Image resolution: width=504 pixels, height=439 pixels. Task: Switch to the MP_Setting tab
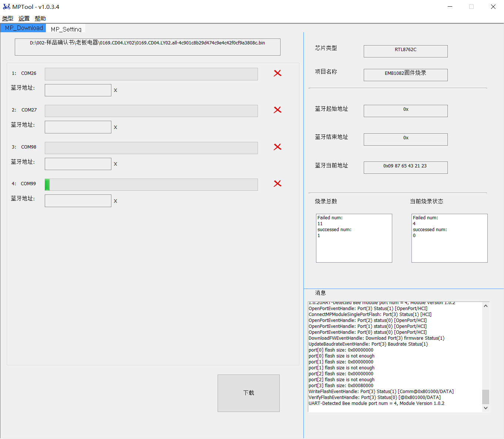66,29
